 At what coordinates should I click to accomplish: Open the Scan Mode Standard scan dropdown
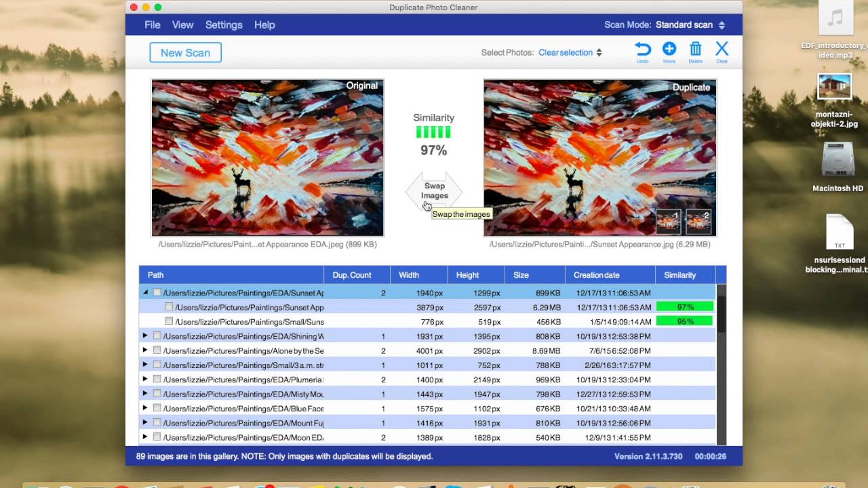690,25
